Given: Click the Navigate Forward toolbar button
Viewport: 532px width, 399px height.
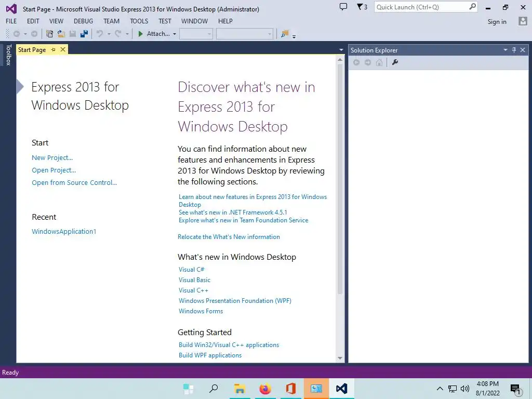Looking at the screenshot, I should 34,34.
